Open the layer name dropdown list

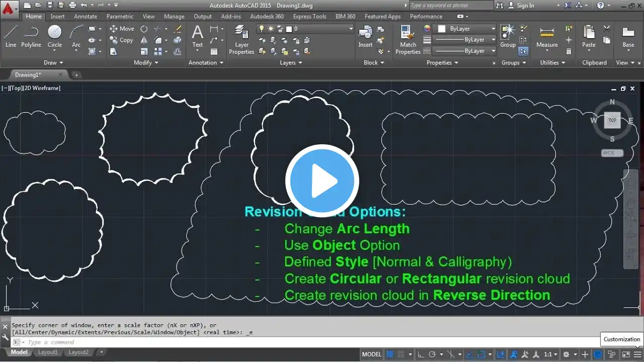pyautogui.click(x=351, y=29)
